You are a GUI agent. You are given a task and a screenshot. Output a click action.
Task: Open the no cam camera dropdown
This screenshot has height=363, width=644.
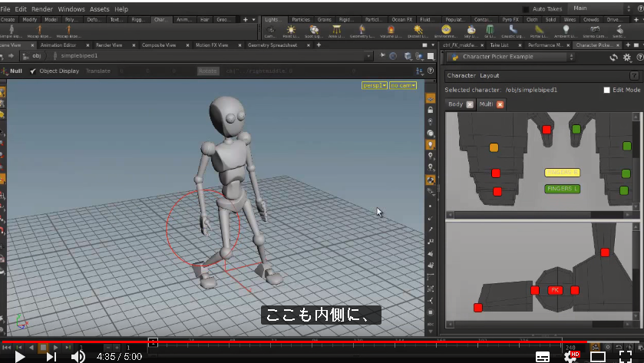coord(403,85)
